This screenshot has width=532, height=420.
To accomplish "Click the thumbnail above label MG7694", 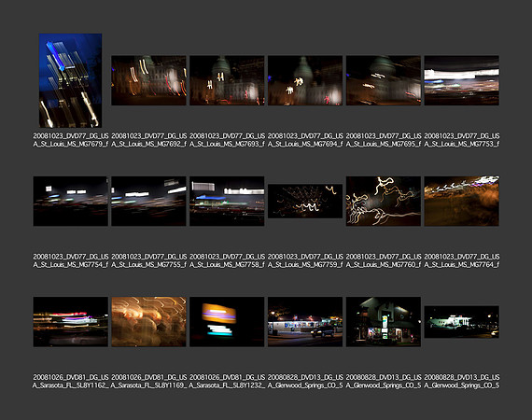I will [305, 80].
